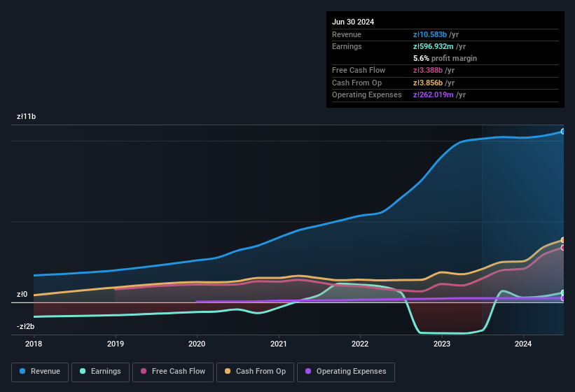Click the Cash From Op label in tooltip
Screen dimensions: 575x392
356,83
